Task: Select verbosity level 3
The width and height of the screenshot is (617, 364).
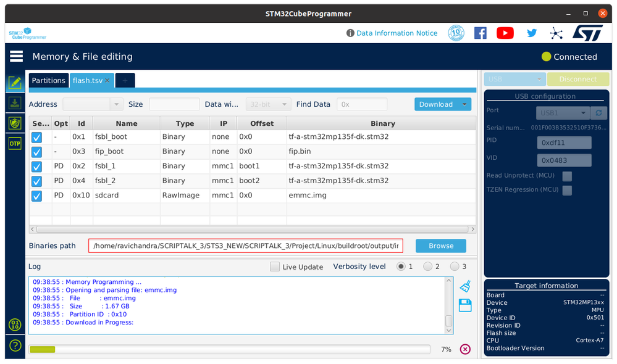Action: [455, 267]
